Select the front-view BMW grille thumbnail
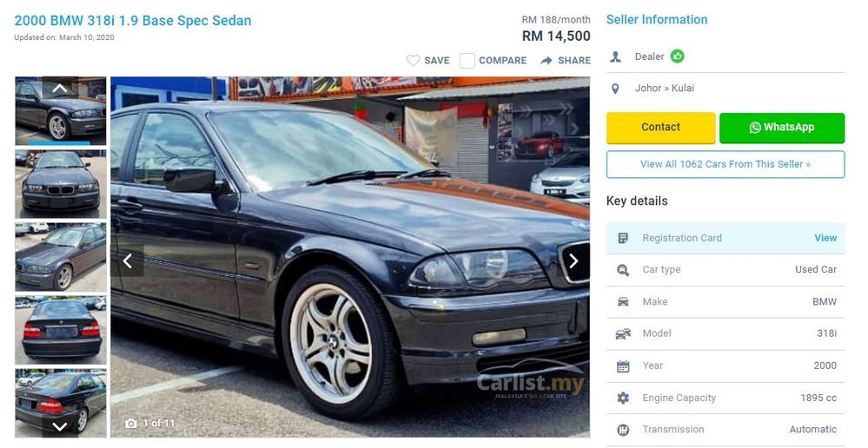This screenshot has height=448, width=868. click(x=61, y=184)
